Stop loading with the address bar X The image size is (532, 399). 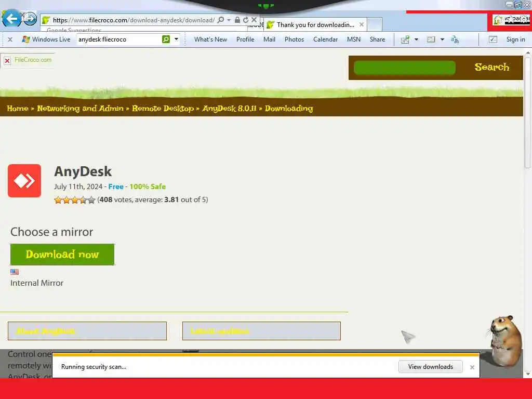point(254,20)
